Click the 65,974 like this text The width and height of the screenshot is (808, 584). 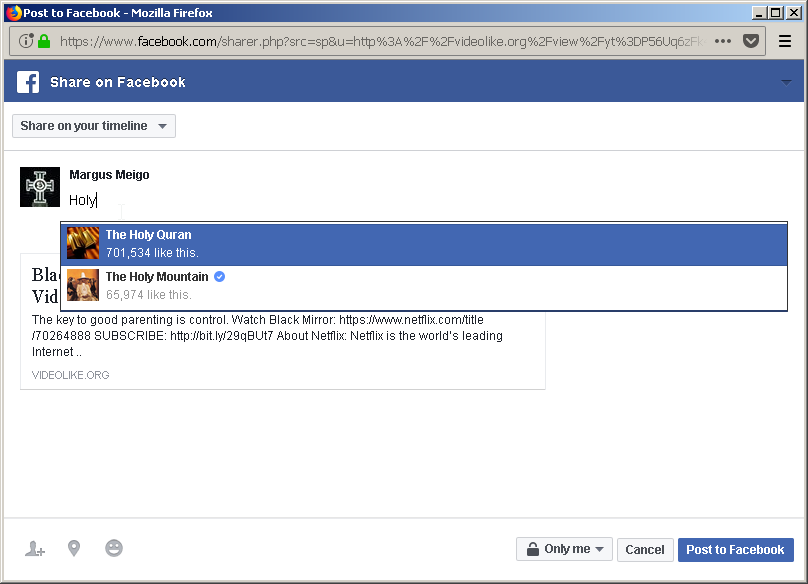tap(149, 295)
